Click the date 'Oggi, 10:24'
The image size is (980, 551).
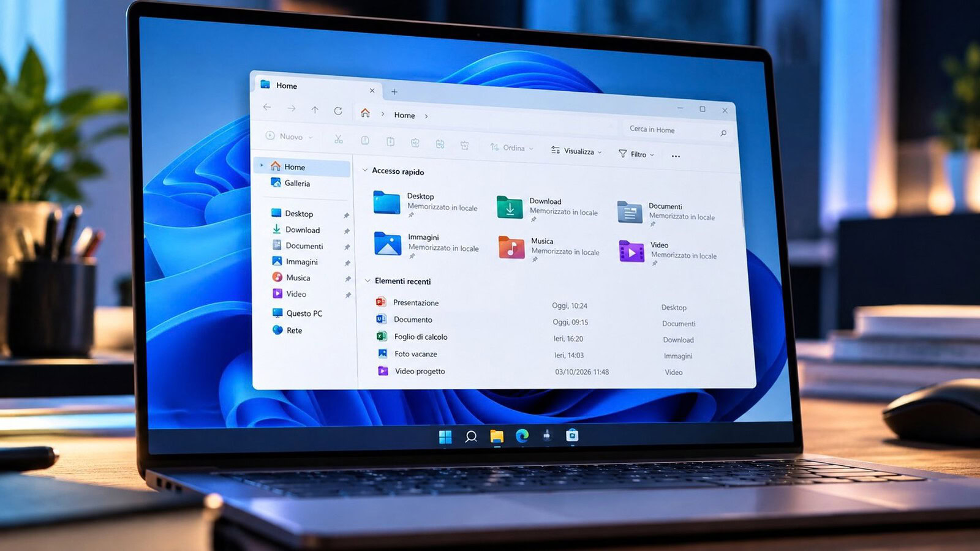pos(570,305)
